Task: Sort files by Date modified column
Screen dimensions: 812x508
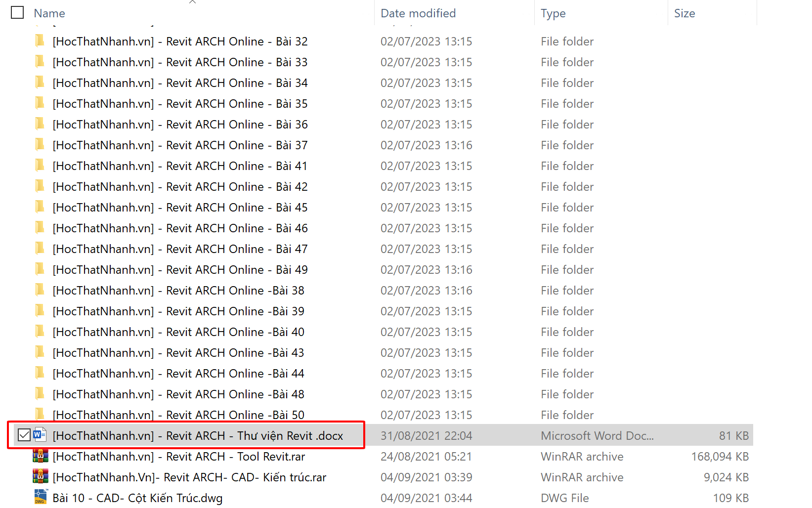Action: 418,13
